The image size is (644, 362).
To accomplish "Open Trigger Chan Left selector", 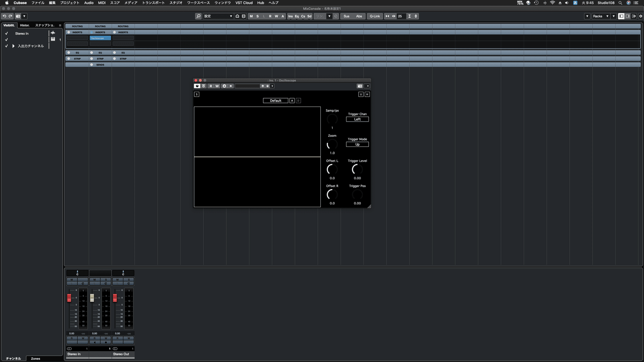I will [x=357, y=119].
